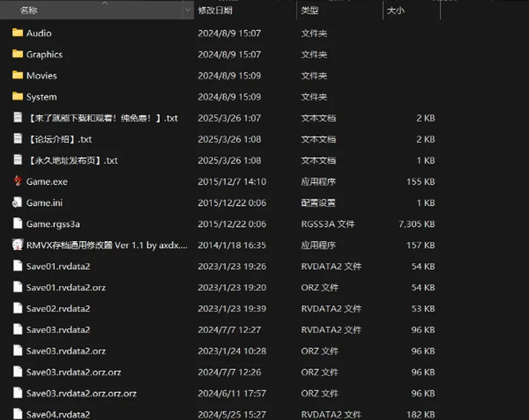The image size is (529, 420).
Task: Click the Movies folder icon
Action: coord(18,75)
